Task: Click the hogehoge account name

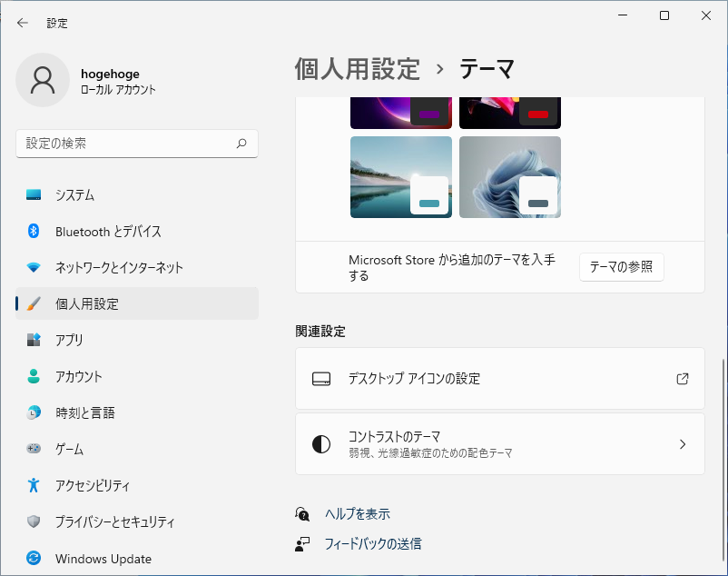Action: click(110, 74)
